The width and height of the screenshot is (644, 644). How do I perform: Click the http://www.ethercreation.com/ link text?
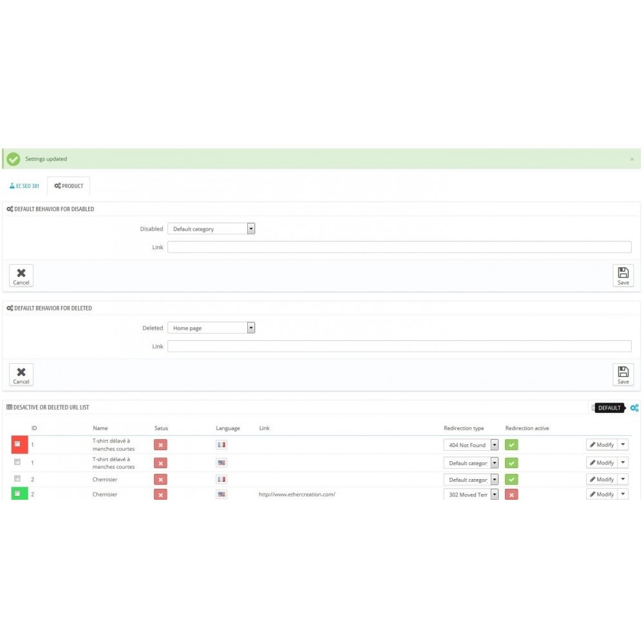click(296, 495)
